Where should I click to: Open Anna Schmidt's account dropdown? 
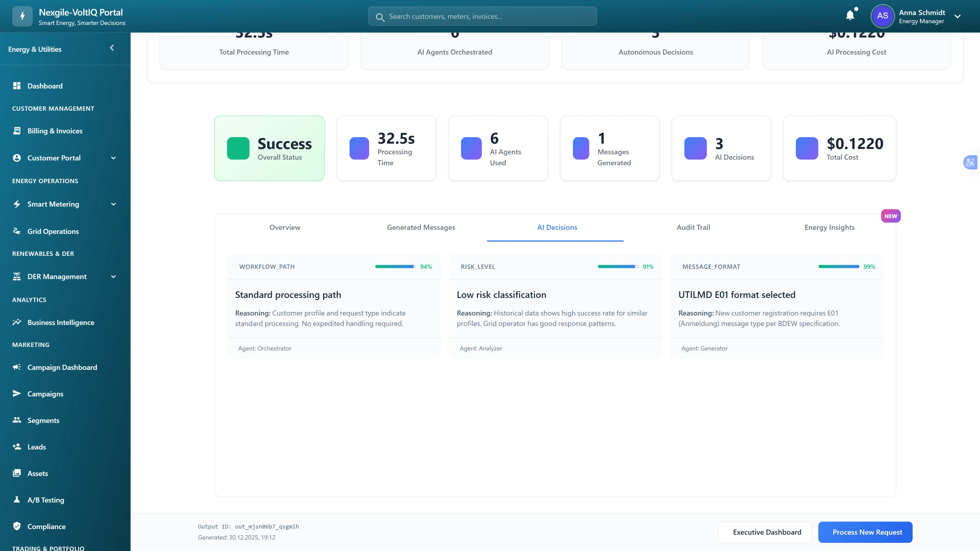pyautogui.click(x=958, y=16)
